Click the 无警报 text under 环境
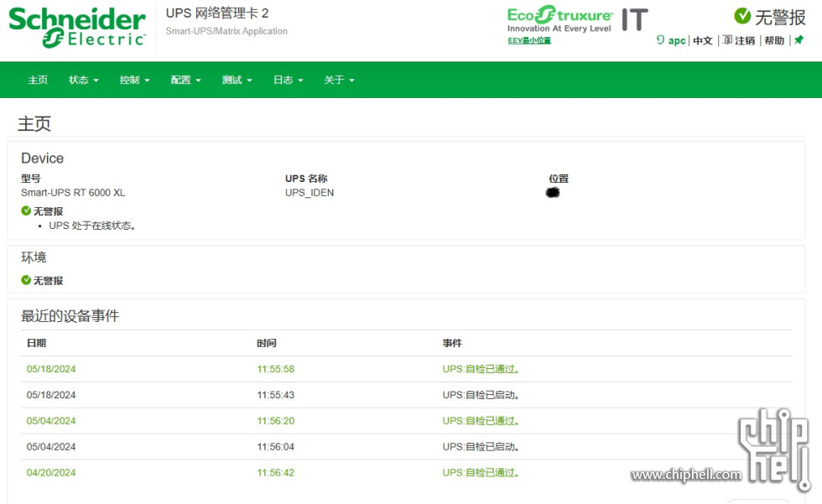Image resolution: width=822 pixels, height=504 pixels. (49, 281)
